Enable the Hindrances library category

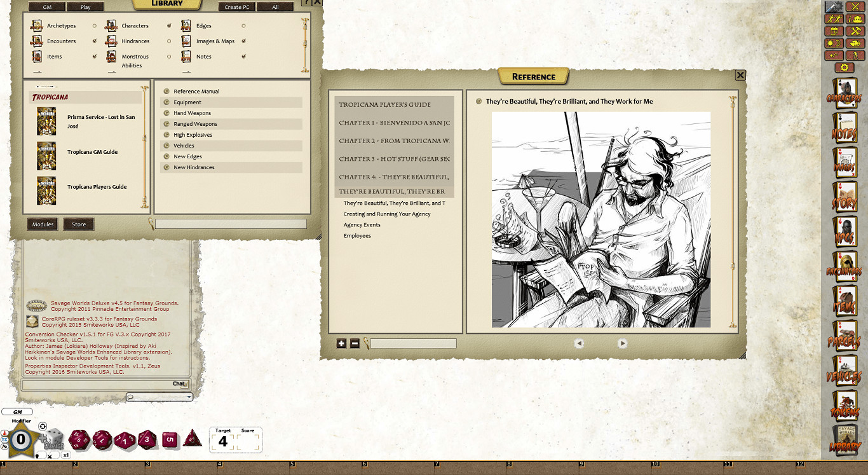pyautogui.click(x=169, y=41)
